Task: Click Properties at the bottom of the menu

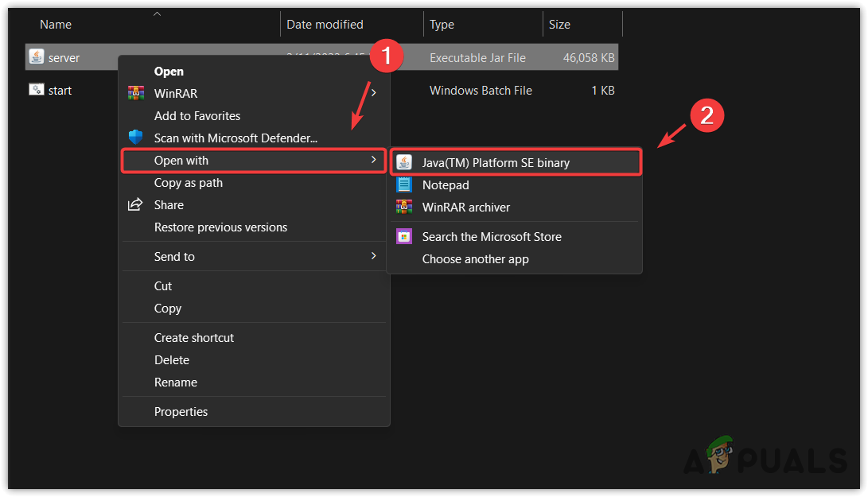Action: (x=181, y=411)
